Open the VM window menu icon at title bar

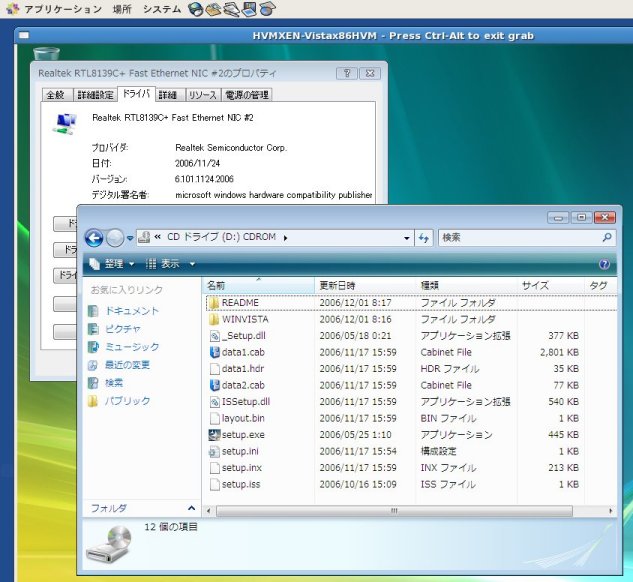[24, 35]
